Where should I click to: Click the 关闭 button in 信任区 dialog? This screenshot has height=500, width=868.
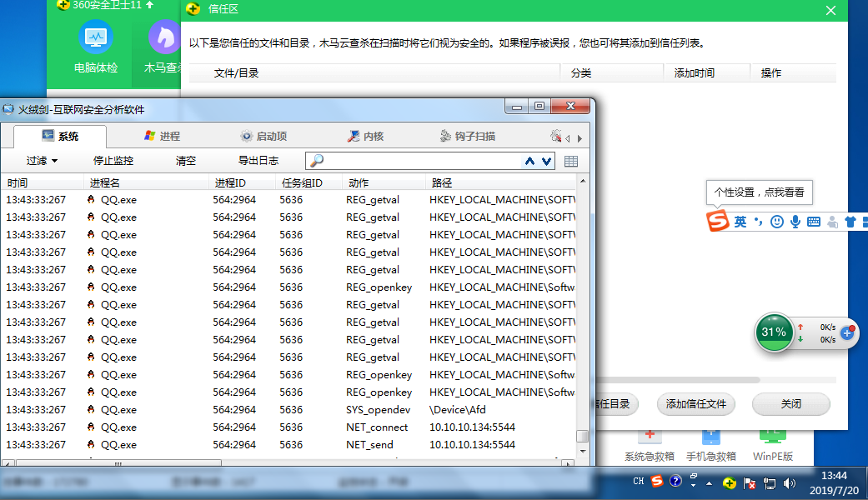click(791, 404)
